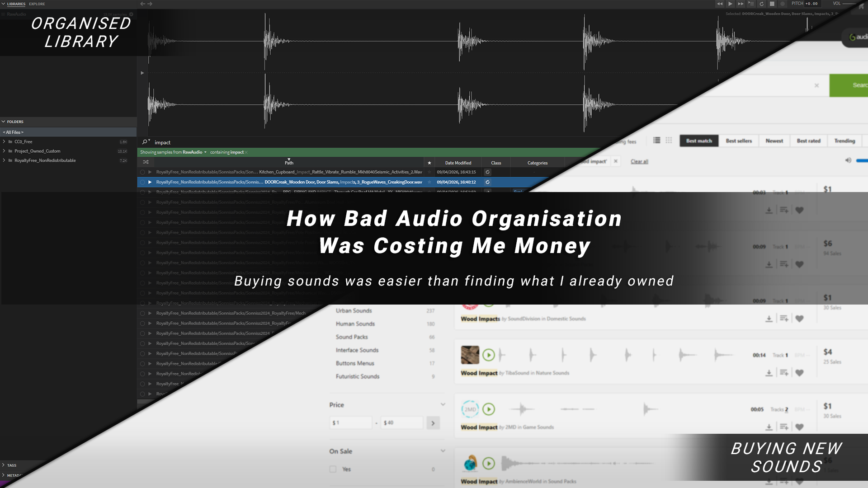
Task: Preview the Kitchen_Cupboard_Impact sample
Action: (150, 172)
